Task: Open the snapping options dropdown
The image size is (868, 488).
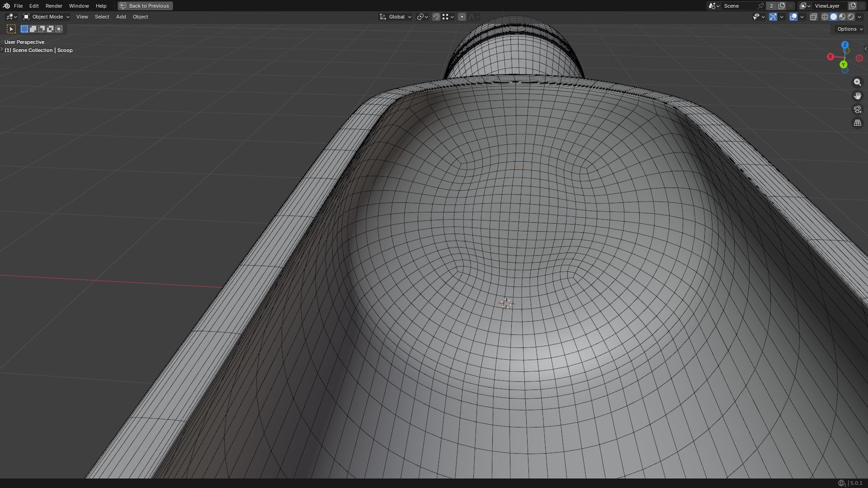Action: pos(448,17)
